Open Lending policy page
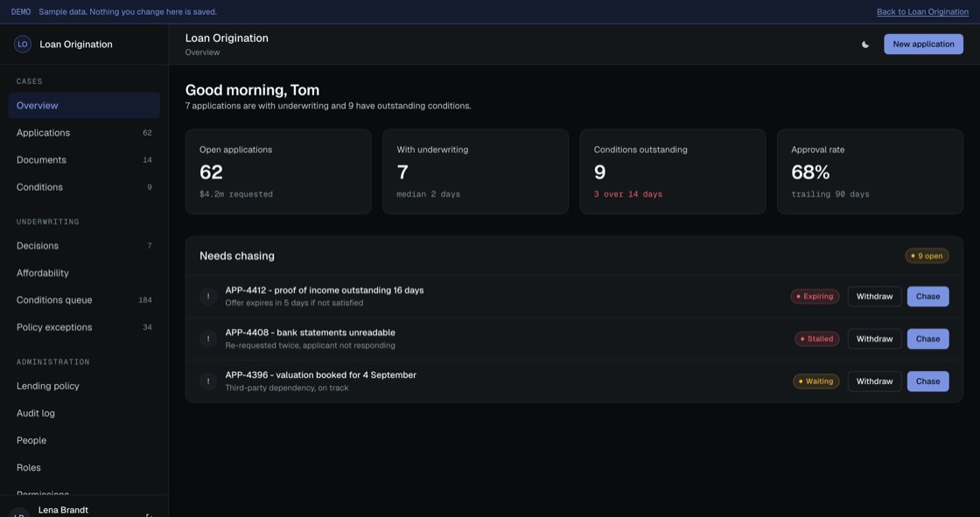This screenshot has width=980, height=517. tap(84, 386)
